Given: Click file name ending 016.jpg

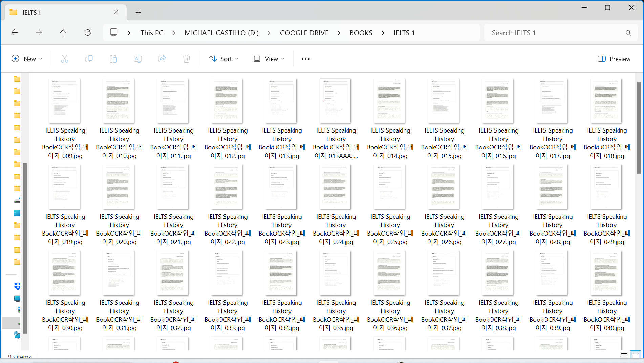Looking at the screenshot, I should (499, 143).
